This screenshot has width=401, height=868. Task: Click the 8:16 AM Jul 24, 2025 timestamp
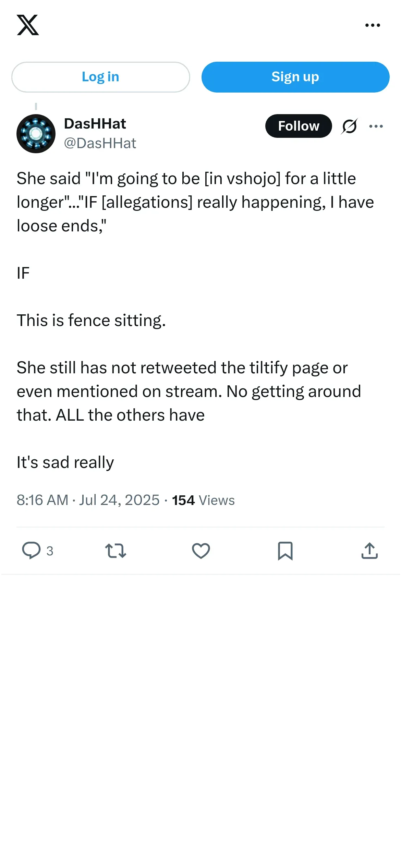pos(88,500)
